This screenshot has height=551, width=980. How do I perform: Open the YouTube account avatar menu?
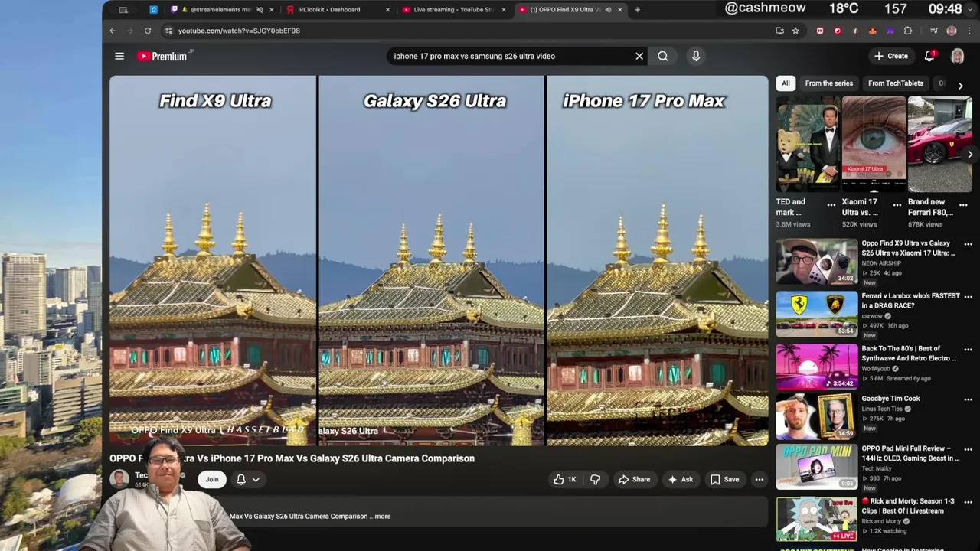pos(957,56)
